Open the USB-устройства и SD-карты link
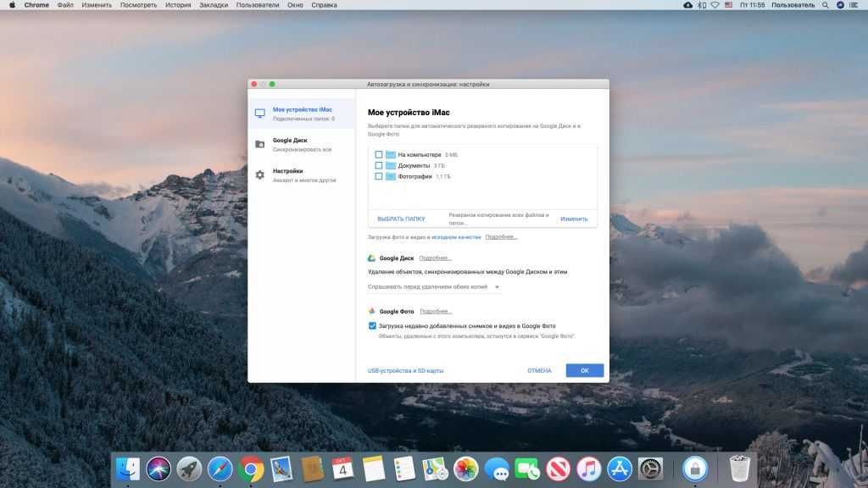This screenshot has height=488, width=868. tap(405, 371)
